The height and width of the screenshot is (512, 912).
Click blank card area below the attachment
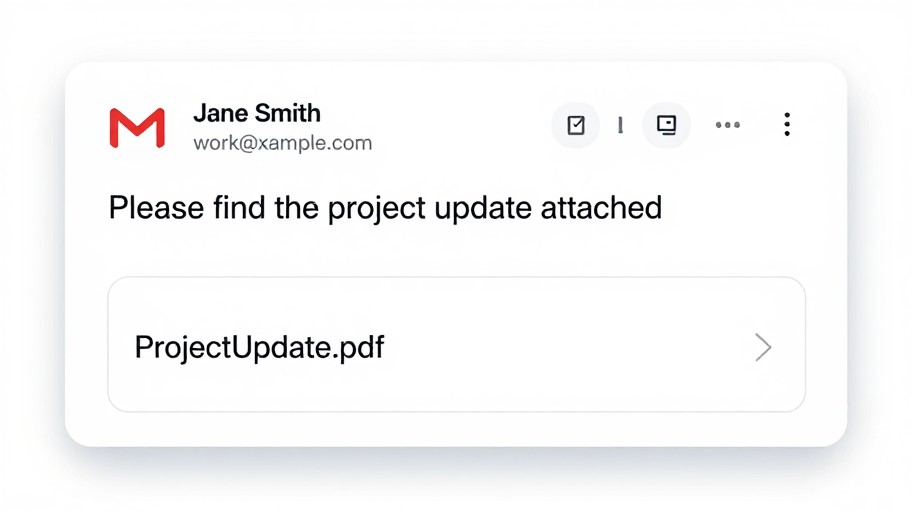point(455,428)
